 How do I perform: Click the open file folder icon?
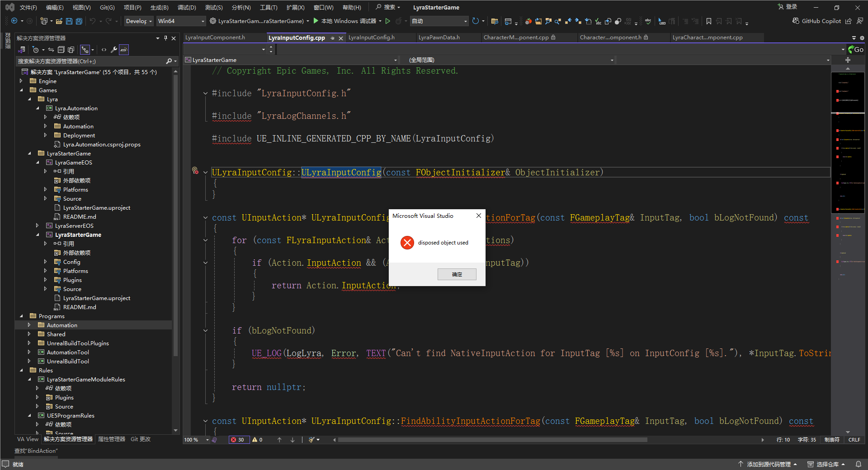59,21
